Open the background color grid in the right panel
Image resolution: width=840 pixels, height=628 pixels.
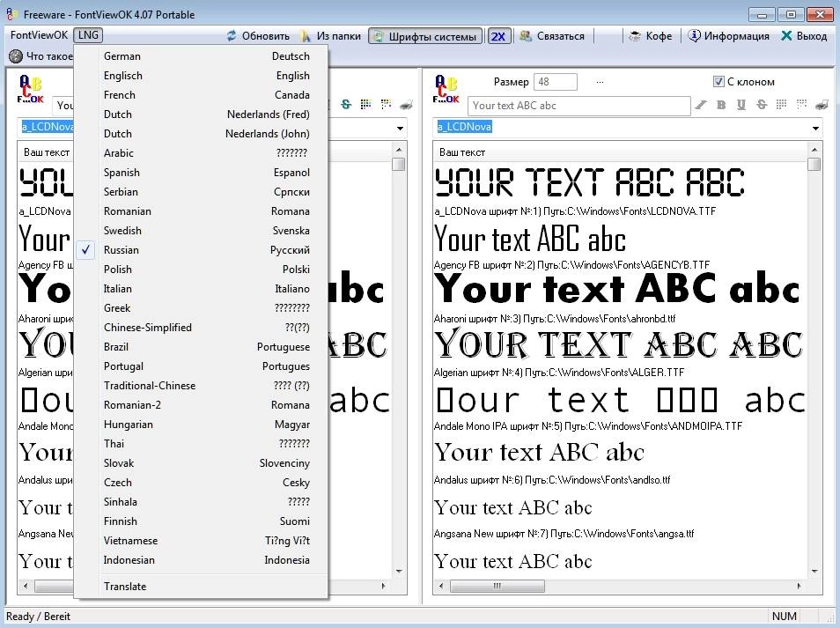click(x=801, y=105)
